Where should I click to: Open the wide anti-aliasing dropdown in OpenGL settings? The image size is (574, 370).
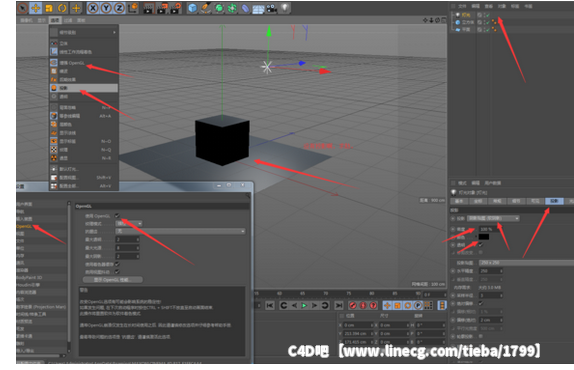pyautogui.click(x=180, y=231)
